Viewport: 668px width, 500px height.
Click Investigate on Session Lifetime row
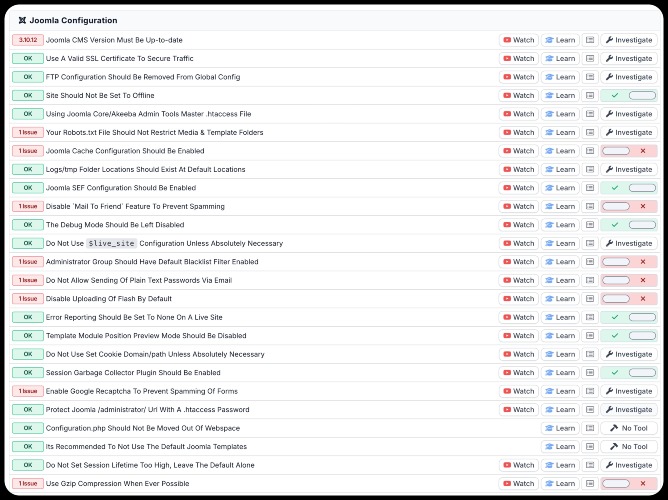point(629,465)
